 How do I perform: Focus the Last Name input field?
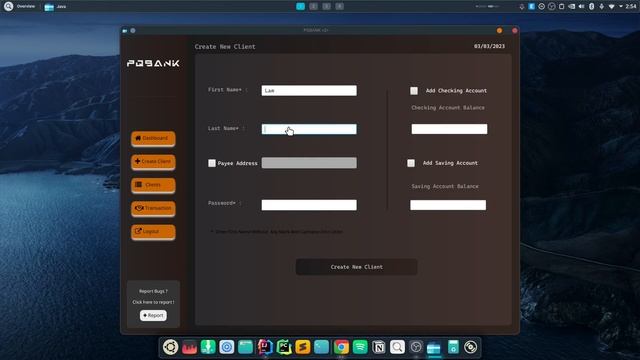[x=309, y=129]
